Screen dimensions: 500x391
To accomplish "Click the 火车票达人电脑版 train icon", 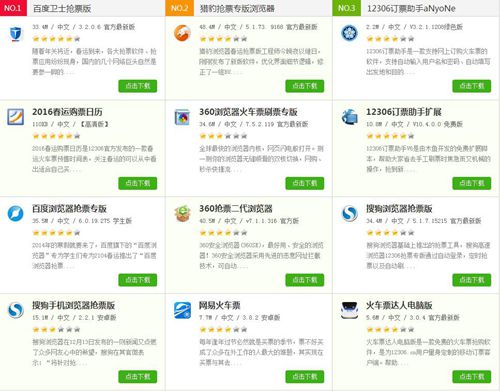I will 349,310.
